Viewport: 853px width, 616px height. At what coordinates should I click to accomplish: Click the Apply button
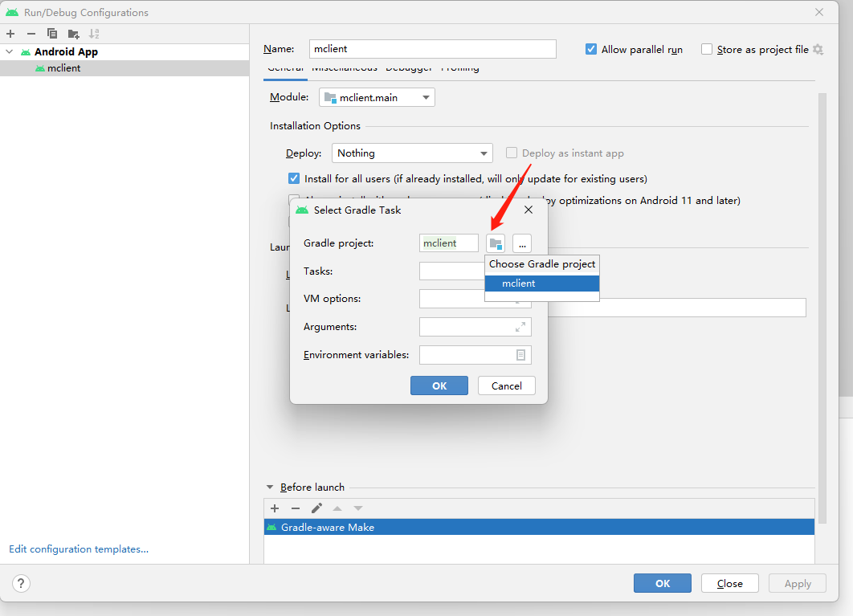tap(798, 583)
